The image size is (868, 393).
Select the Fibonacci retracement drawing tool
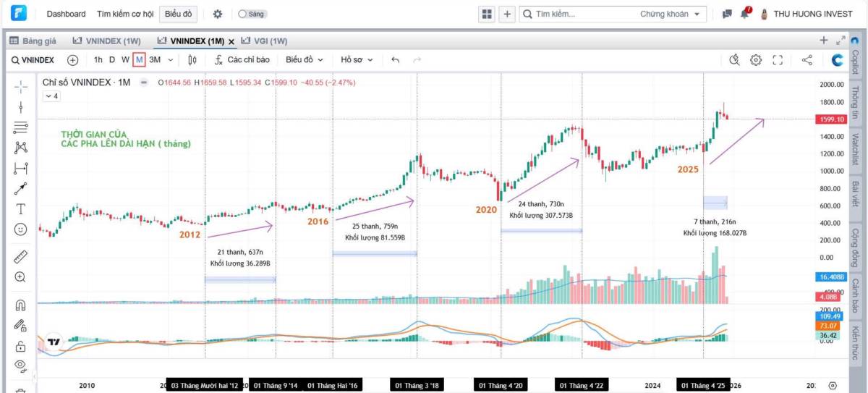click(21, 127)
